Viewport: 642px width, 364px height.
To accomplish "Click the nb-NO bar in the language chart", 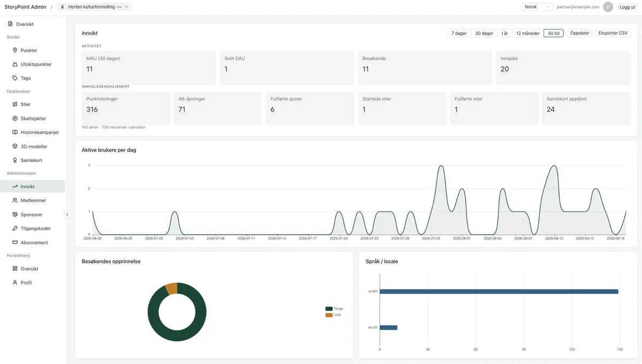I will tap(499, 291).
